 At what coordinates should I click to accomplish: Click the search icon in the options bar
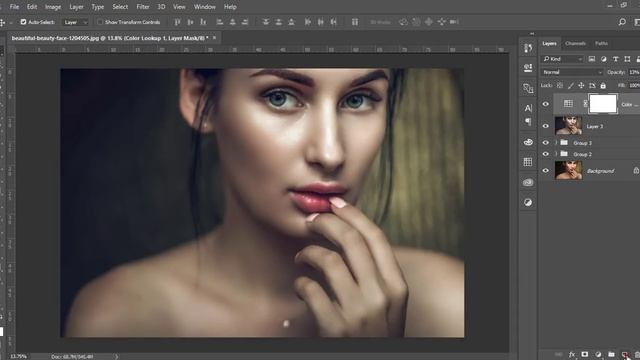(622, 22)
